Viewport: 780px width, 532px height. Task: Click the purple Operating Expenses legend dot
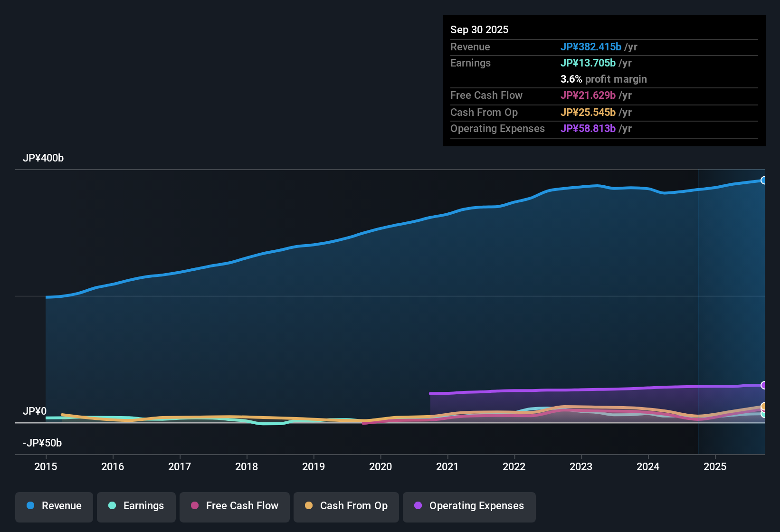(418, 506)
